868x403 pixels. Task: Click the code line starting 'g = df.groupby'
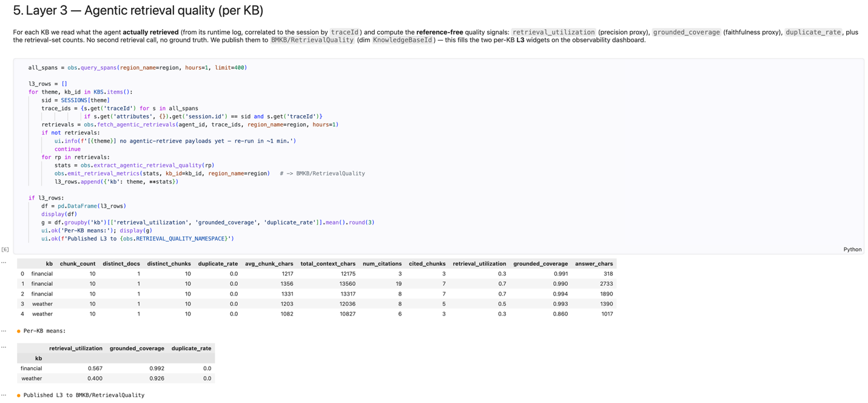[208, 222]
